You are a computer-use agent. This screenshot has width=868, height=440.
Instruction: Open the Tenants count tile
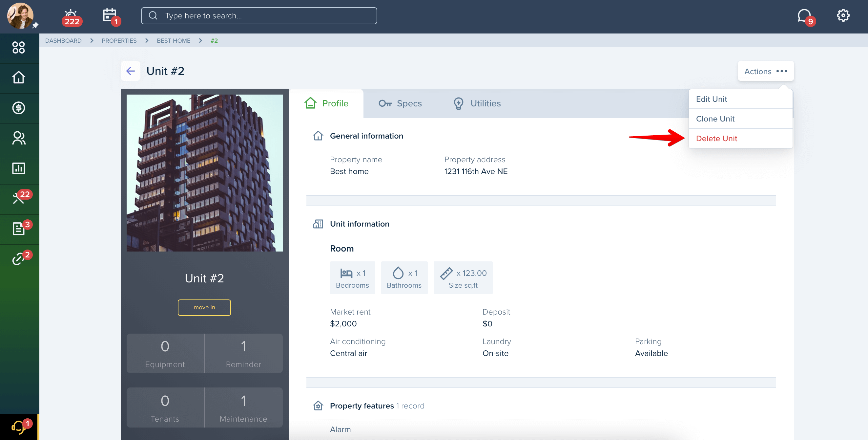tap(165, 407)
